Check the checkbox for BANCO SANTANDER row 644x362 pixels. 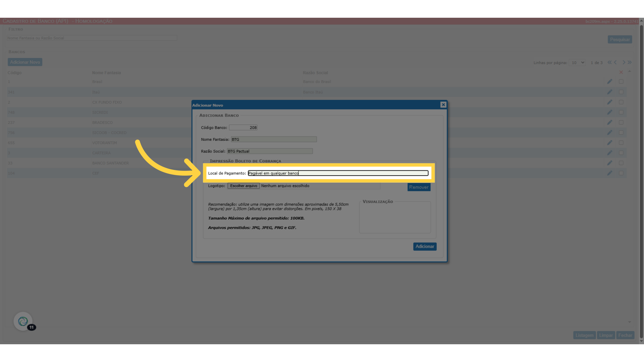tap(621, 163)
